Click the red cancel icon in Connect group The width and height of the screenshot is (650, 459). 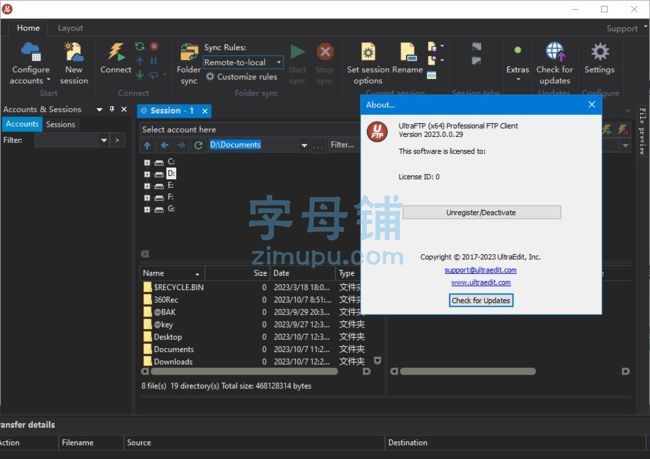(x=154, y=46)
